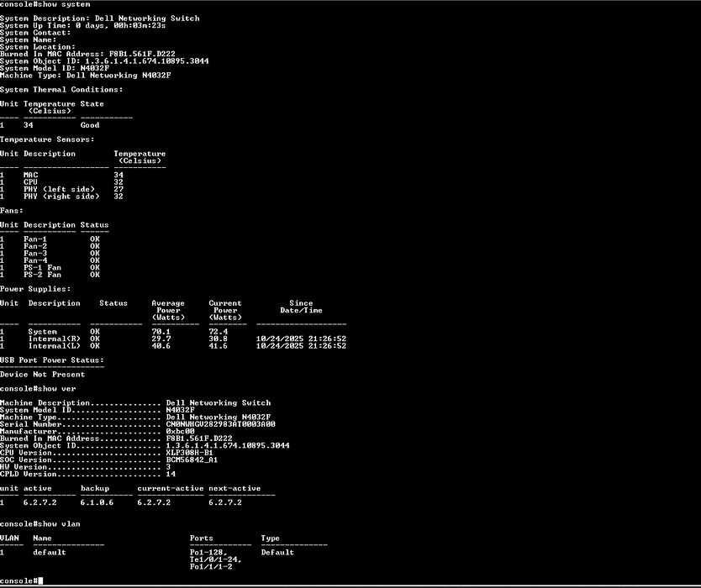
Task: Select the MAC address F8B1.561F.D222 in system info
Action: pos(142,54)
